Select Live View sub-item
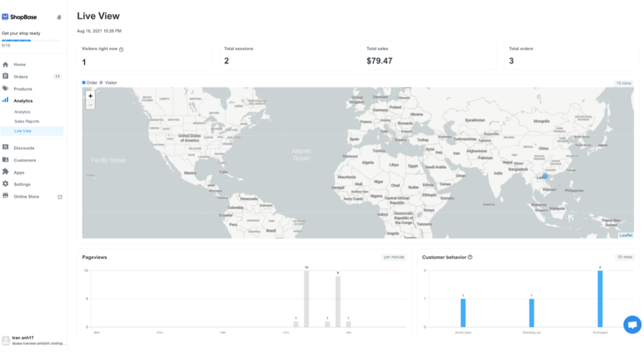 pyautogui.click(x=32, y=131)
